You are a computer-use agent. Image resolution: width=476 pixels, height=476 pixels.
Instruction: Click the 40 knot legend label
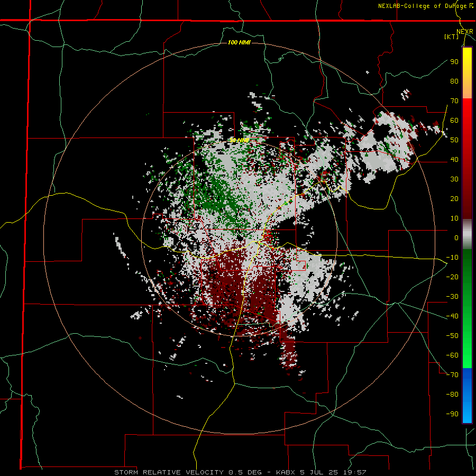[x=454, y=159]
